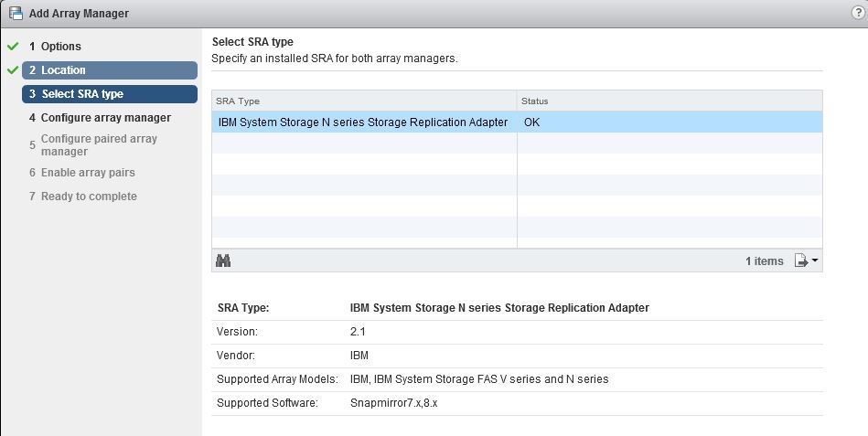The height and width of the screenshot is (436, 868).
Task: Sort by SRA Type column header
Action: point(364,101)
